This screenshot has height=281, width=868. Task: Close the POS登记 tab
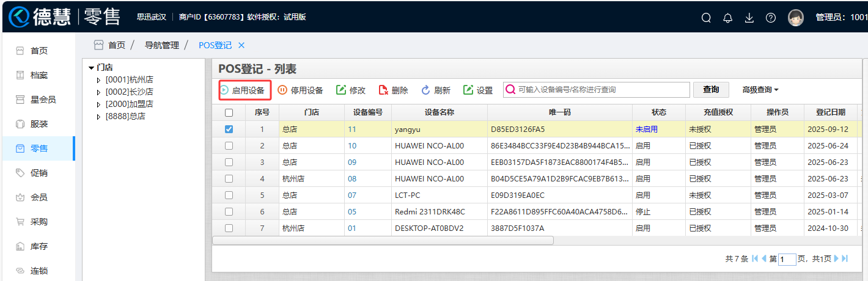pyautogui.click(x=241, y=45)
